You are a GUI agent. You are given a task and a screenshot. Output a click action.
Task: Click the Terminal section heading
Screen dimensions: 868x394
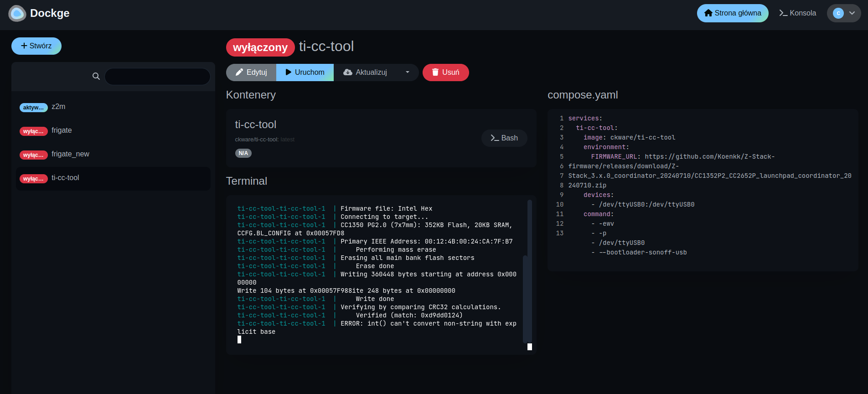click(247, 181)
